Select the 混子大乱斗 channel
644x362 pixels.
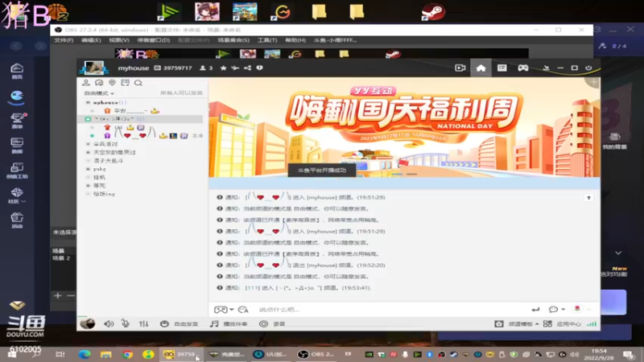[108, 160]
